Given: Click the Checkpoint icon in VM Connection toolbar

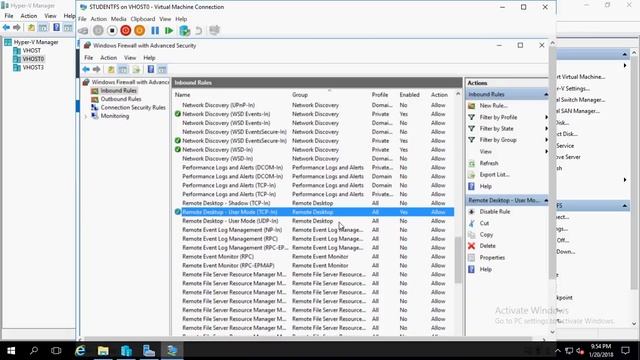Looking at the screenshot, I should coord(184,31).
